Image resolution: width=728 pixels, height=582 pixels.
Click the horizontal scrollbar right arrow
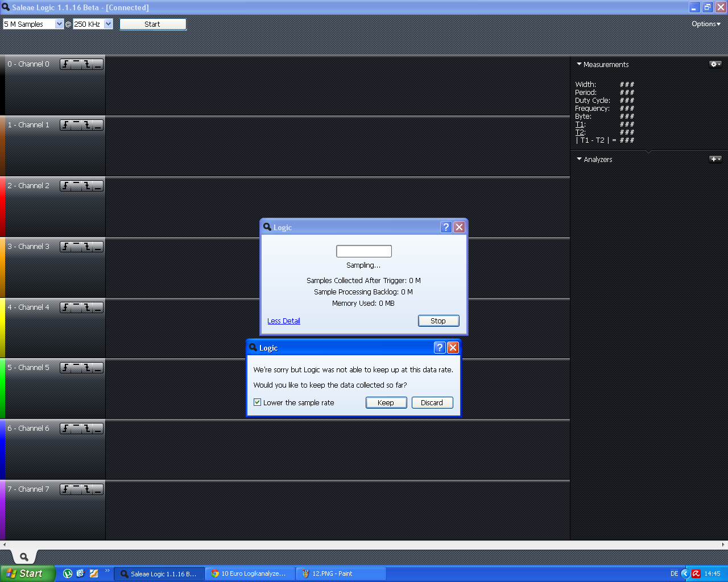[723, 544]
